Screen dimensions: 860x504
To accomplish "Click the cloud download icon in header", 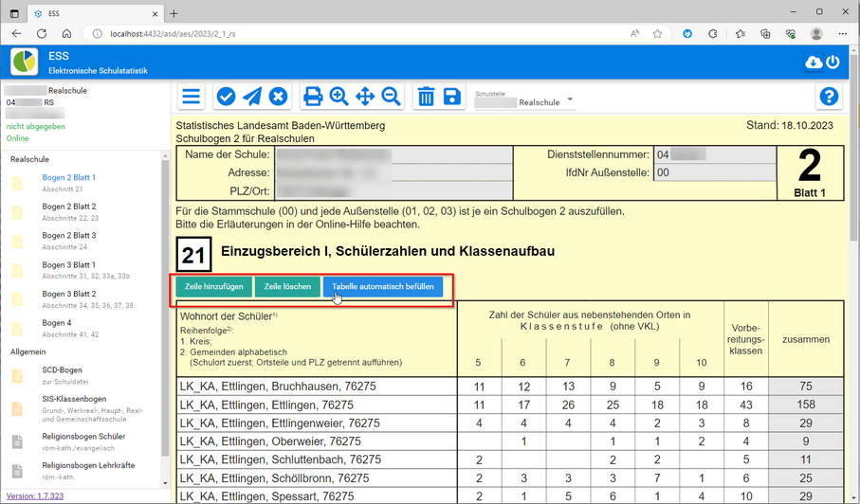I will (x=813, y=63).
